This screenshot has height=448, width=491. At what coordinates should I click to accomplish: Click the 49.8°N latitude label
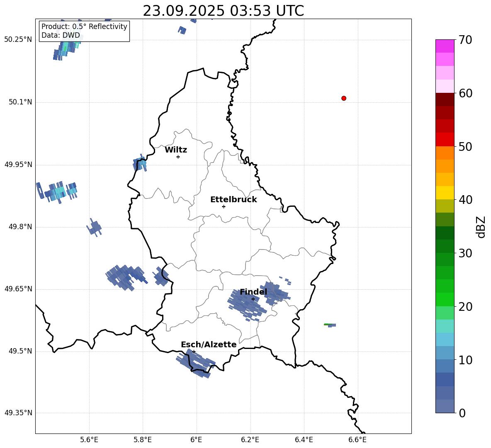pos(20,227)
